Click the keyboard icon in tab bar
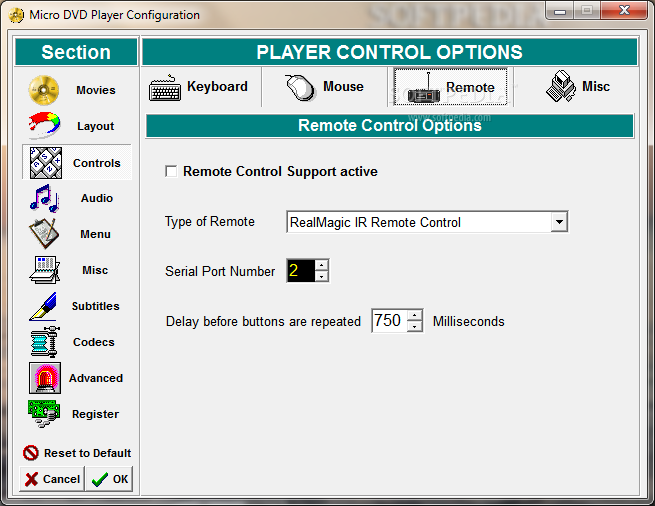Screen dimensions: 655x506 [165, 88]
